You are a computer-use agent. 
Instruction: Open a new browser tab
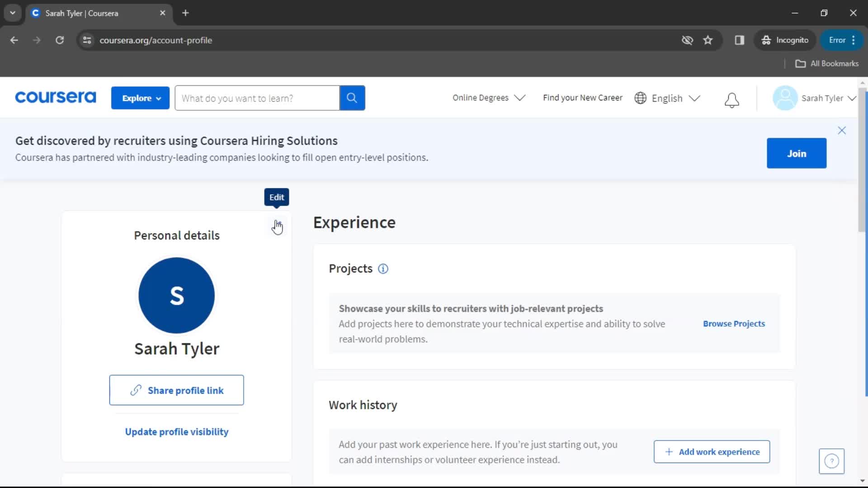pyautogui.click(x=185, y=13)
